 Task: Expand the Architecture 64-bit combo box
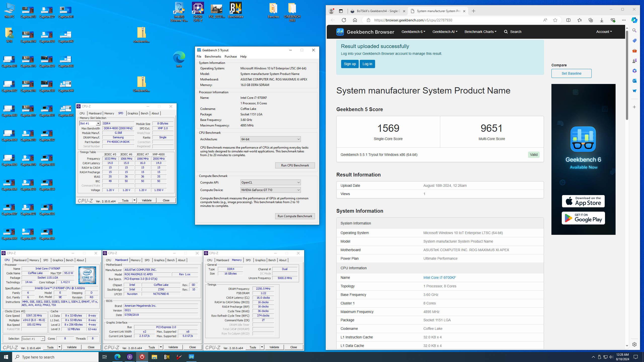(270, 139)
